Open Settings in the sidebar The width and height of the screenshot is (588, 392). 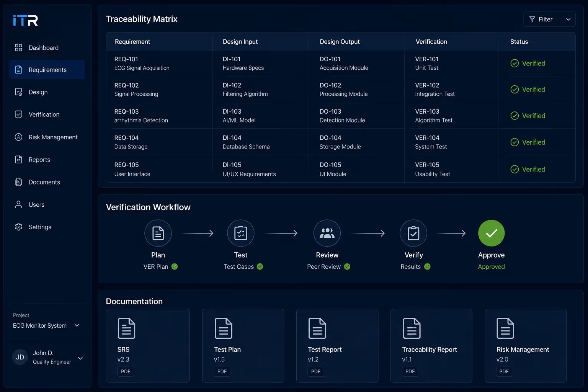(47, 227)
